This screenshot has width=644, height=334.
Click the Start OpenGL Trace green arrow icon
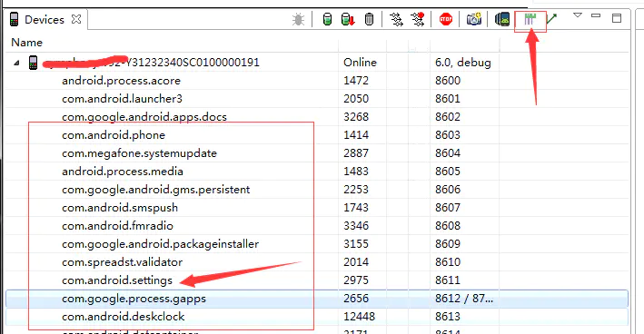tap(552, 19)
